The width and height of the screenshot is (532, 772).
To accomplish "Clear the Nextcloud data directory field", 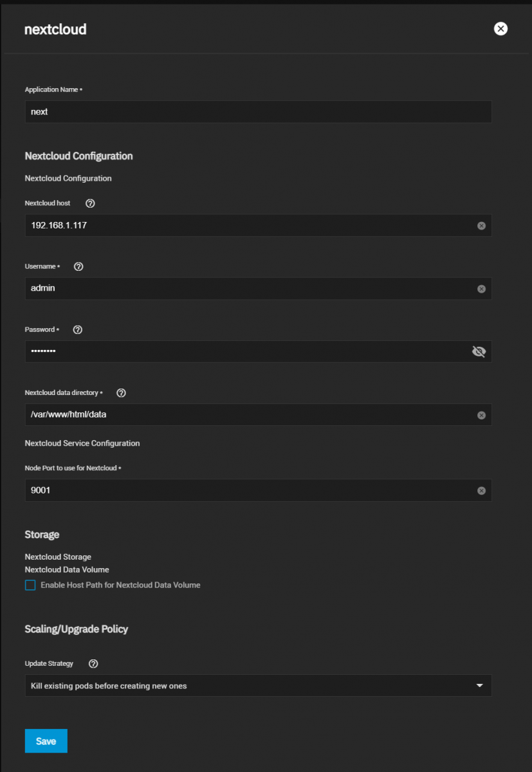I will click(x=481, y=415).
